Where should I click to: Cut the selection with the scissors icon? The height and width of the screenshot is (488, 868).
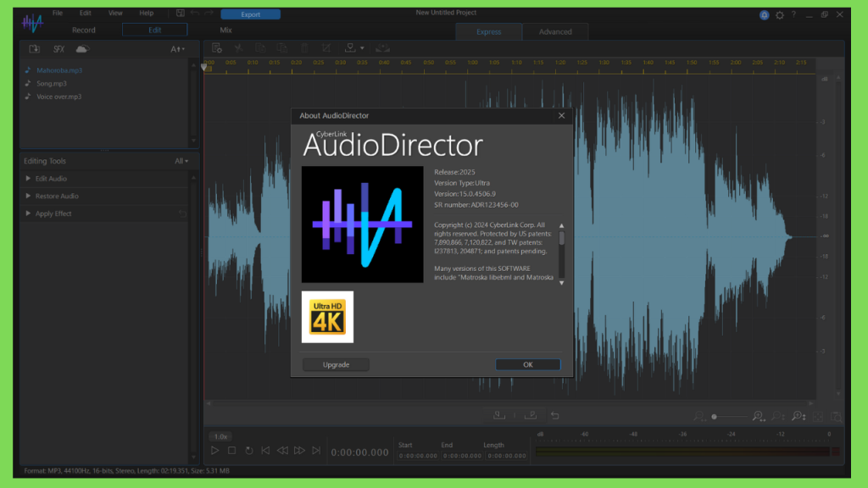[x=238, y=48]
